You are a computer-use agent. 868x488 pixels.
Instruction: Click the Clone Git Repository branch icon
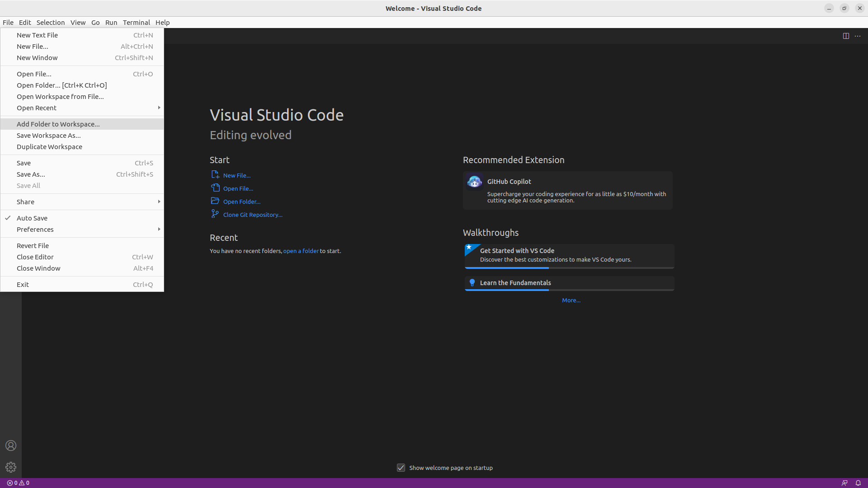(x=215, y=214)
